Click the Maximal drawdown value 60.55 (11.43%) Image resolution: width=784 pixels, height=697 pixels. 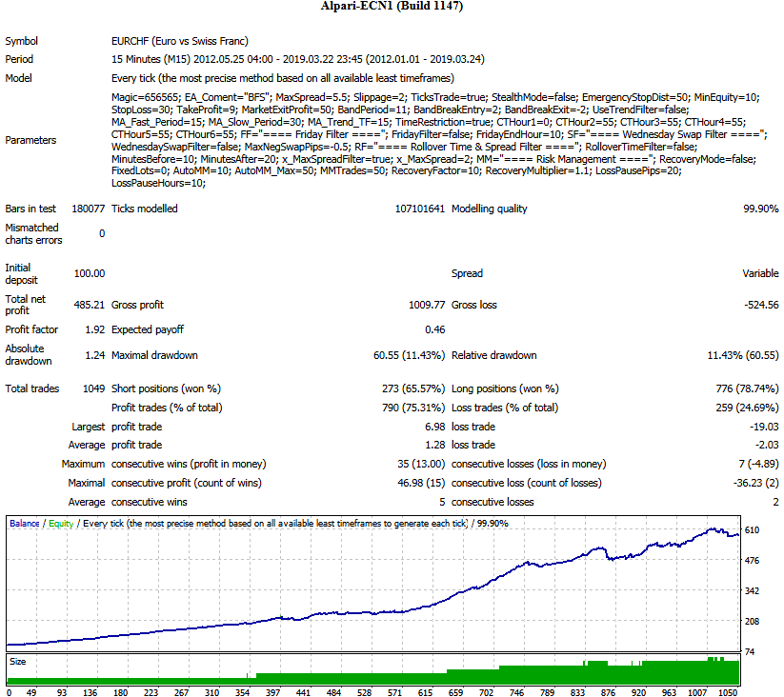coord(409,355)
